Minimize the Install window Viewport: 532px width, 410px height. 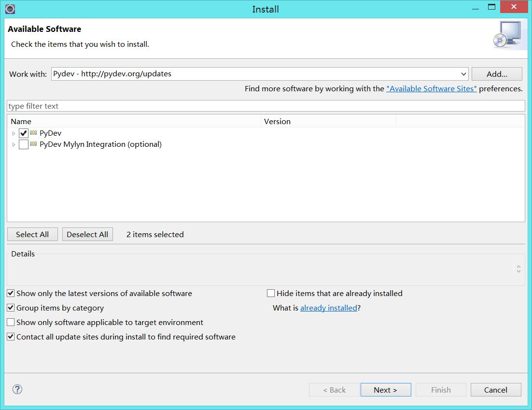pos(476,8)
